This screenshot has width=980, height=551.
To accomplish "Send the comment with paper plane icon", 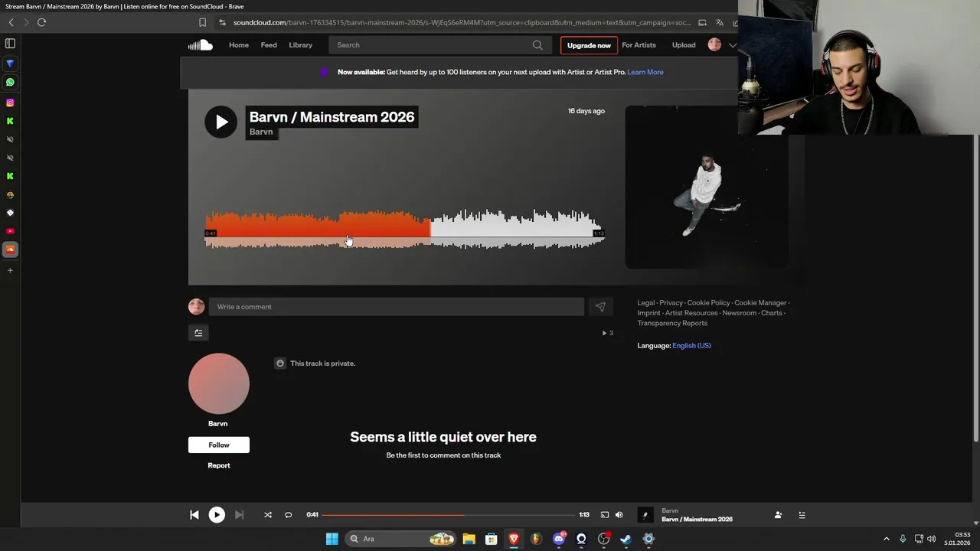I will point(600,307).
